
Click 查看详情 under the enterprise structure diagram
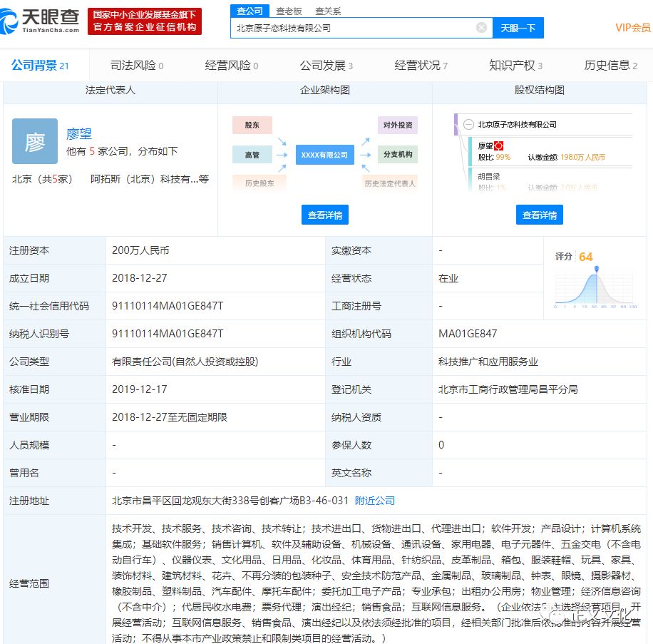pyautogui.click(x=325, y=215)
